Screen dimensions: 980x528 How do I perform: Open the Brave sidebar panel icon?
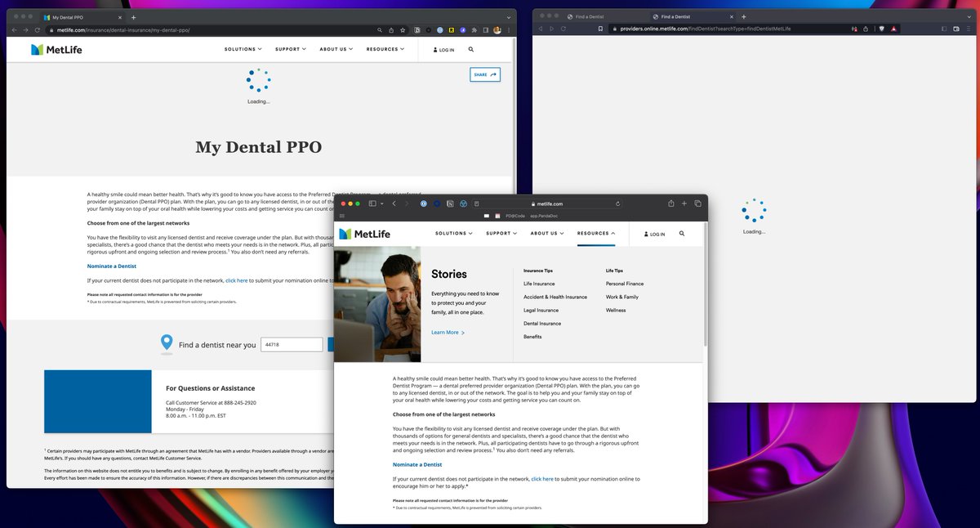click(944, 29)
